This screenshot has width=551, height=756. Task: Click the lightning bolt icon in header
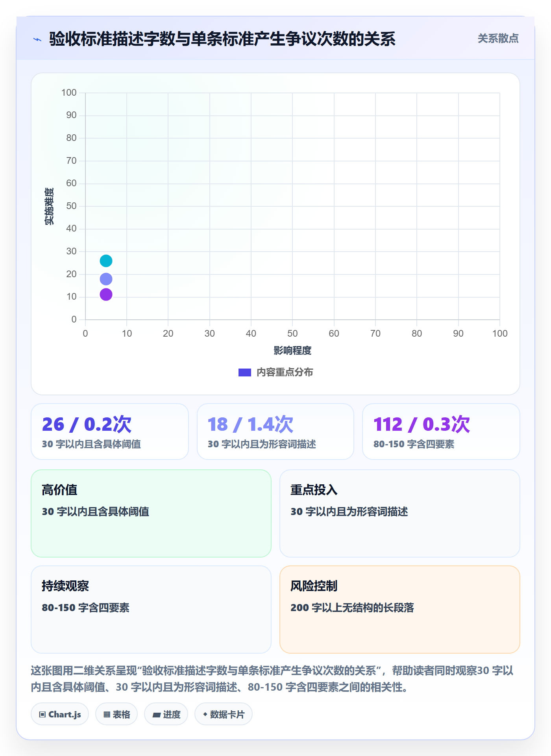(37, 39)
